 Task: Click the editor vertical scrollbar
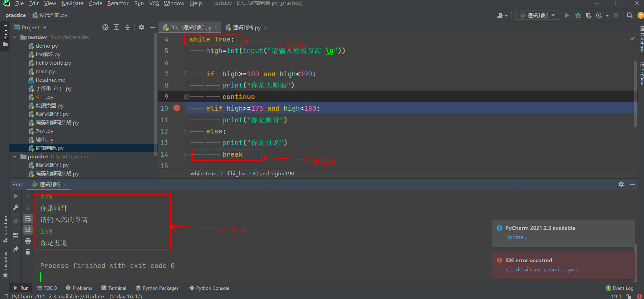pos(635,94)
